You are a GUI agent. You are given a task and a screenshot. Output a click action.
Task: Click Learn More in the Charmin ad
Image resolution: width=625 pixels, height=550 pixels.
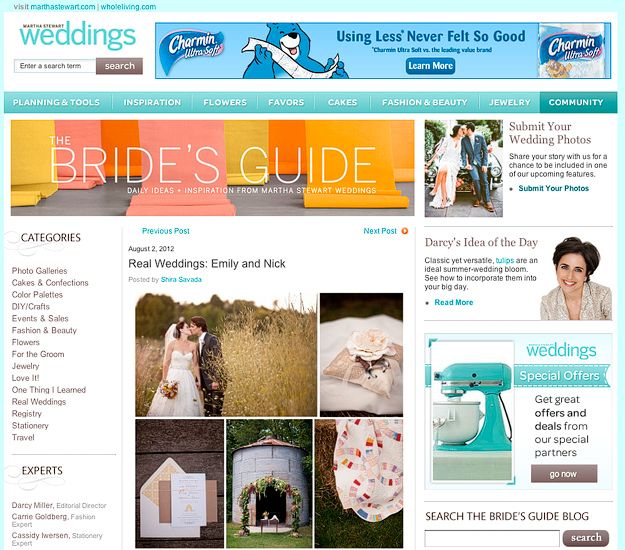430,66
